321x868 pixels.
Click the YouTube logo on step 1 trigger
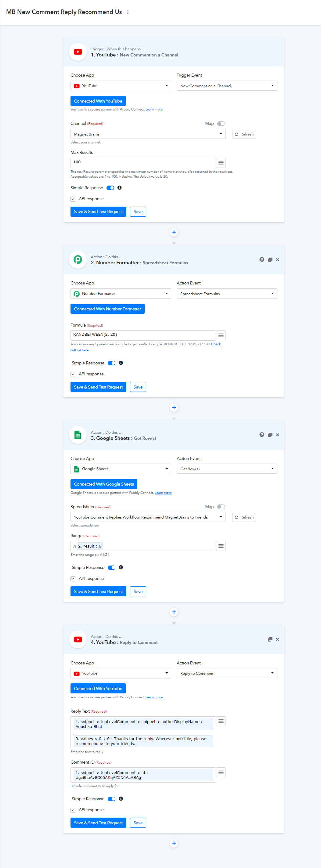tap(78, 52)
